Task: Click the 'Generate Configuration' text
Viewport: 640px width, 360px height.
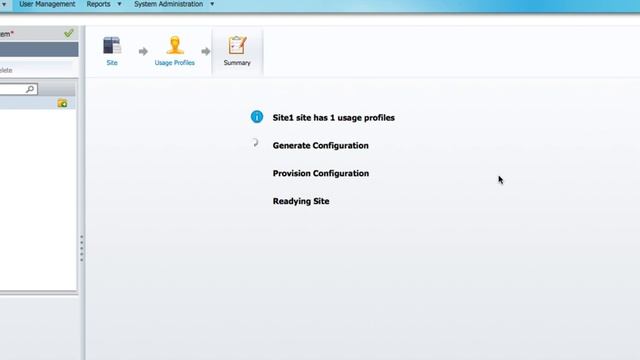Action: 320,145
